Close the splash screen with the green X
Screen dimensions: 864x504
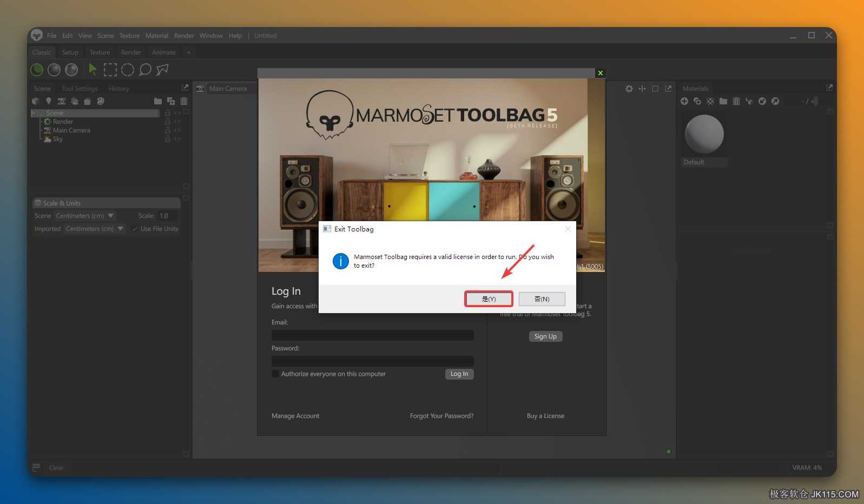pos(600,73)
